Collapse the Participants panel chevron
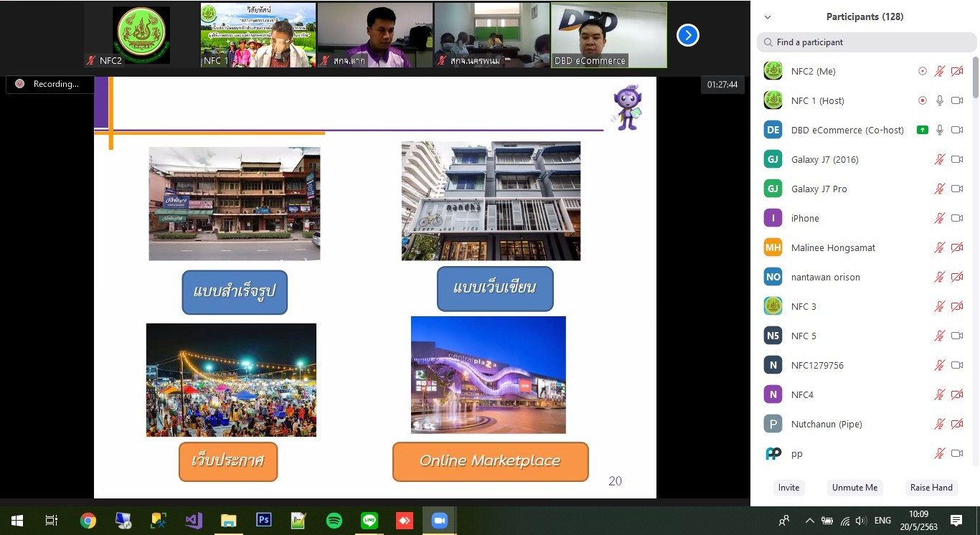The image size is (980, 535). pyautogui.click(x=768, y=17)
